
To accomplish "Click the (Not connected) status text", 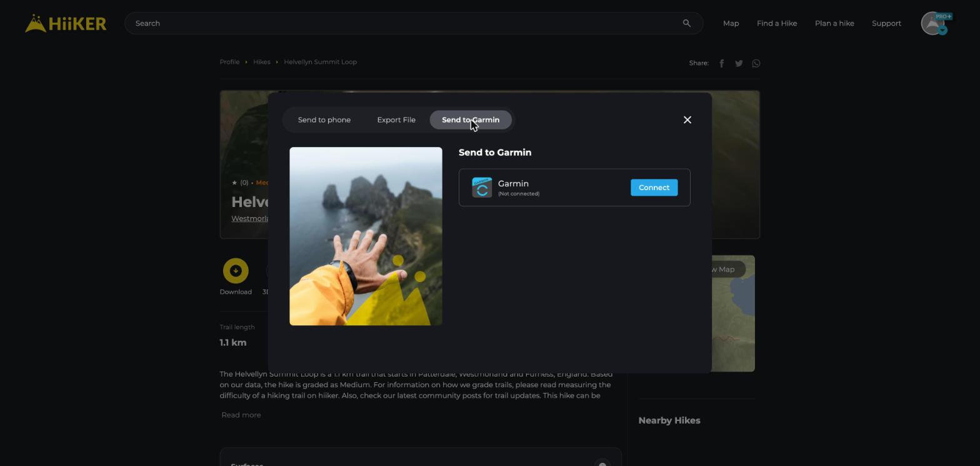I will point(518,194).
